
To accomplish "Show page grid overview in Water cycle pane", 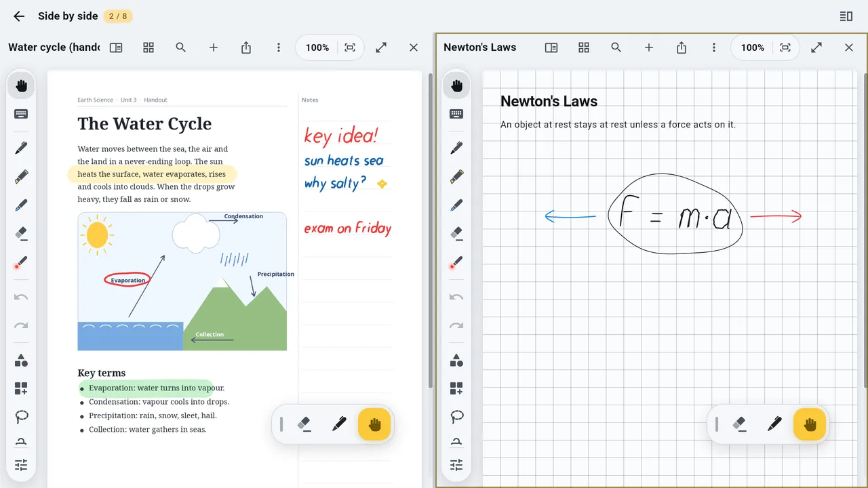I will (149, 47).
